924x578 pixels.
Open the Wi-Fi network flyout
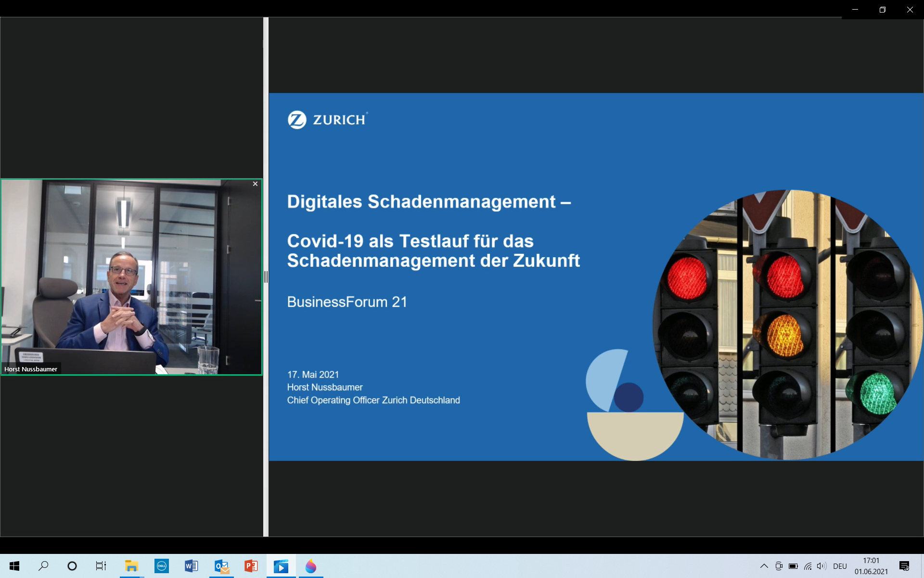pos(808,566)
